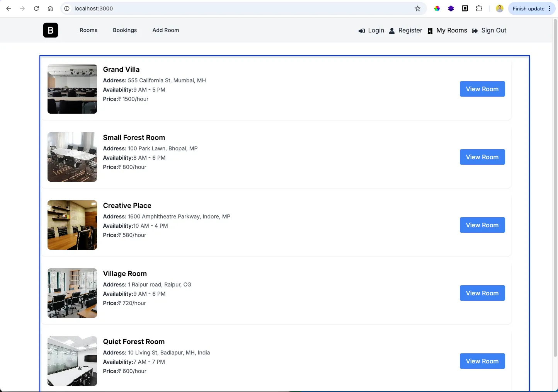Click the price '₹ 580/hour'
Viewport: 558px width, 392px height.
tap(132, 235)
